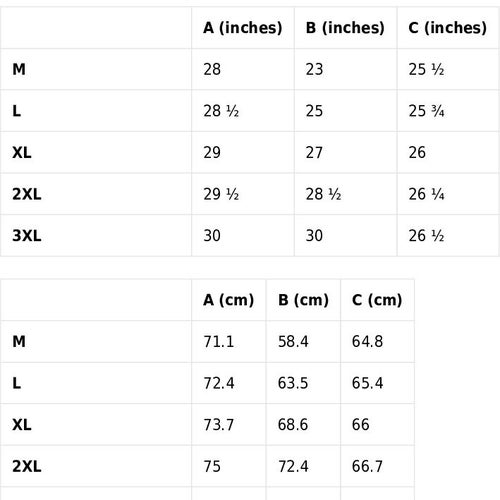Screen dimensions: 500x500
Task: Click the 75 value in A cm column
Action: click(x=212, y=466)
